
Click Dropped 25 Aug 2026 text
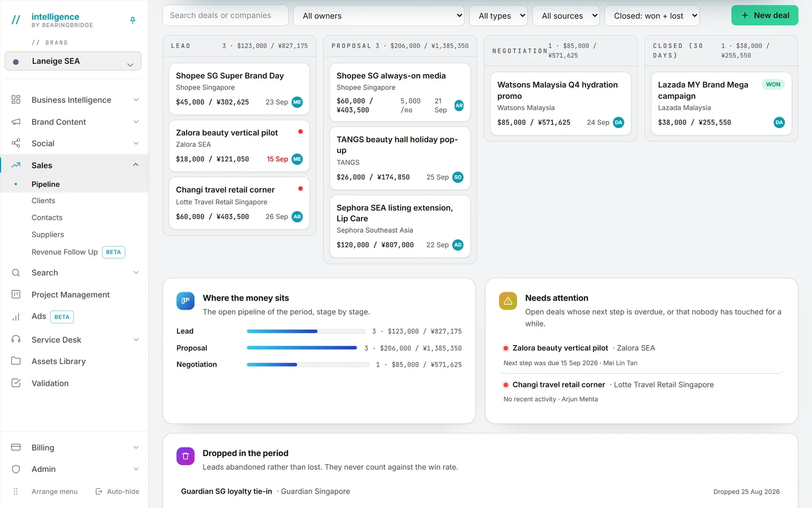(x=746, y=492)
